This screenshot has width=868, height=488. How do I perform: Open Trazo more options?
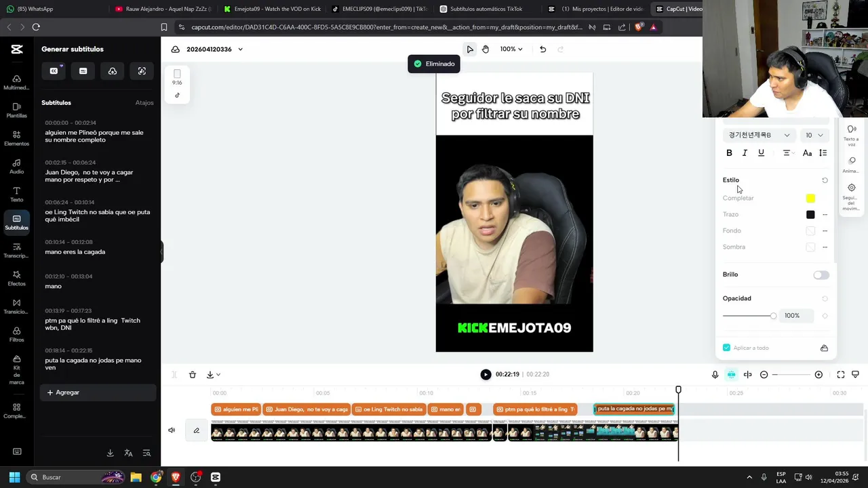point(825,215)
